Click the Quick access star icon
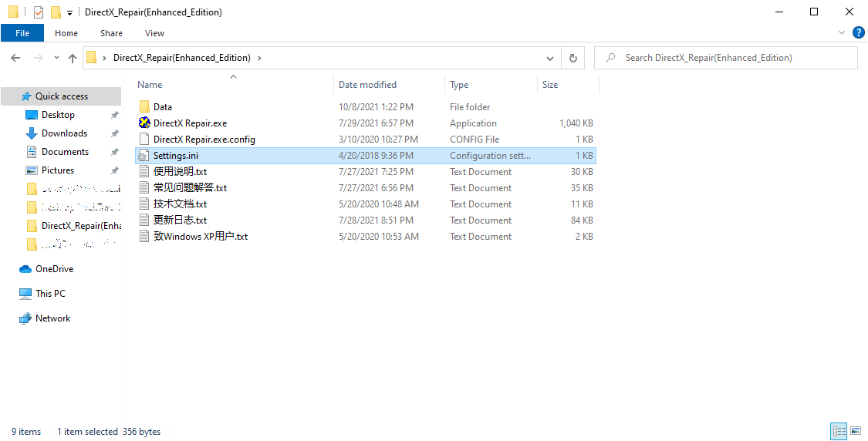 click(x=26, y=96)
